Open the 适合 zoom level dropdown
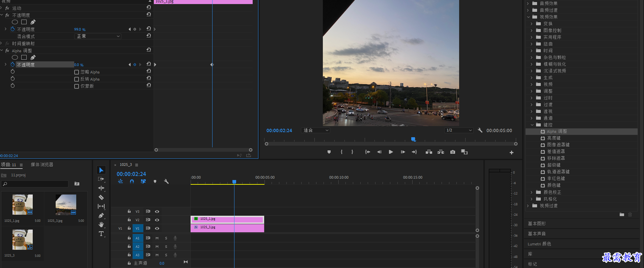This screenshot has height=268, width=644. [315, 130]
